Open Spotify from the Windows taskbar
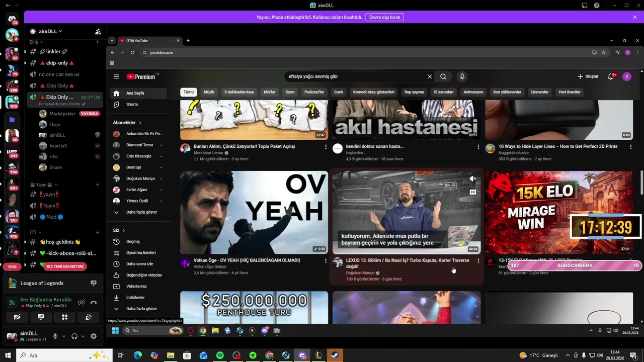 click(220, 355)
